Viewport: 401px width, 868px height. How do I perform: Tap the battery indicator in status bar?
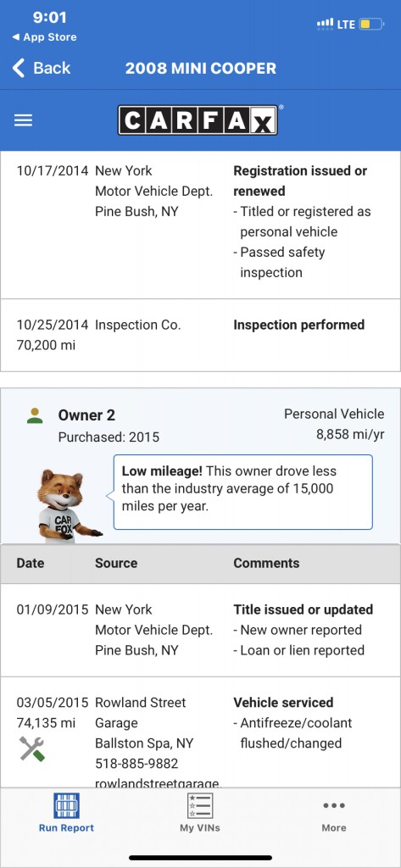(371, 24)
